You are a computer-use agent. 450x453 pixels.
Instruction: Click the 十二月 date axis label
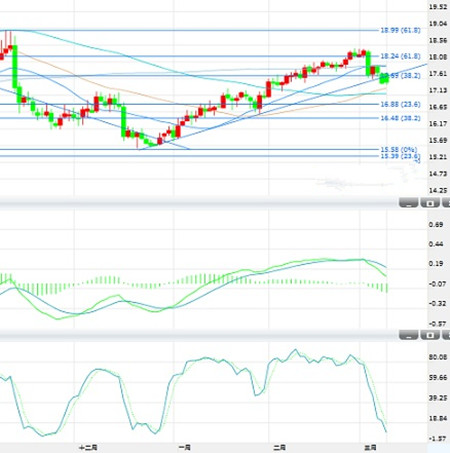pyautogui.click(x=88, y=447)
